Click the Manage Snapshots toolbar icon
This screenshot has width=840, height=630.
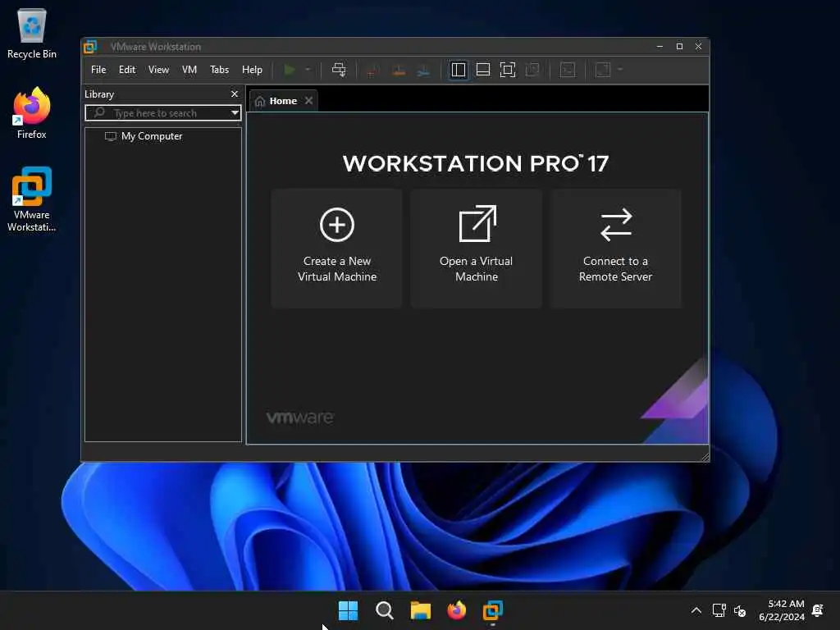[x=423, y=71]
